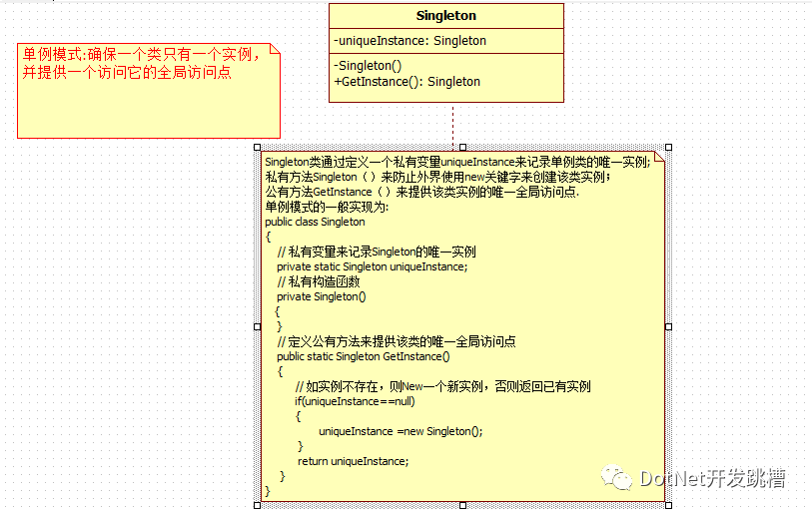This screenshot has height=514, width=812.
Task: Click the uniqueInstance attribute in Singleton class
Action: [410, 41]
